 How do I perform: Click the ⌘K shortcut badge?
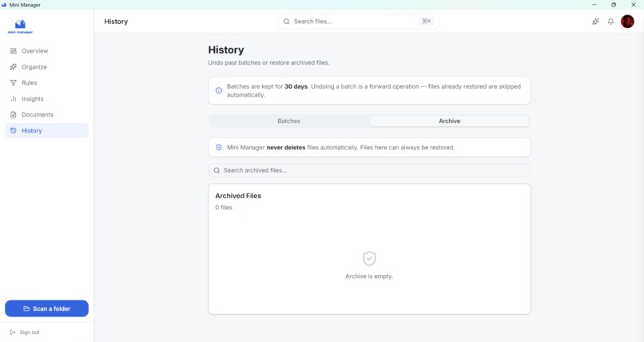tap(427, 22)
